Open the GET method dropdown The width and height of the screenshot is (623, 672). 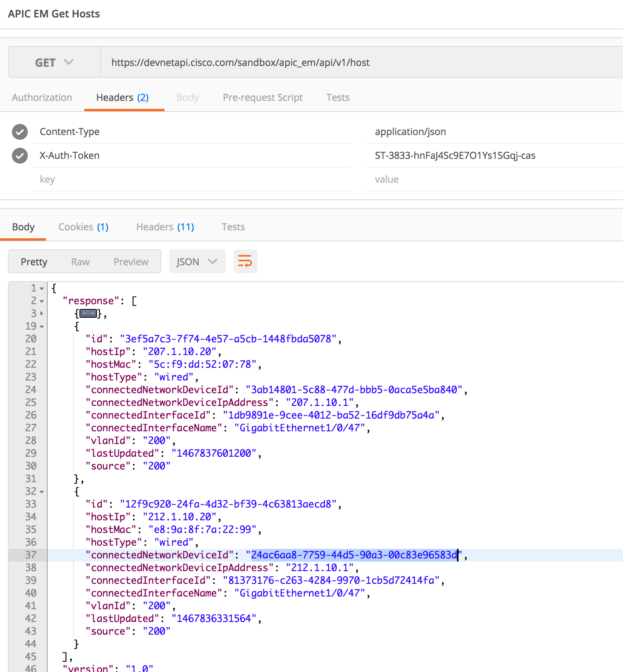click(54, 62)
